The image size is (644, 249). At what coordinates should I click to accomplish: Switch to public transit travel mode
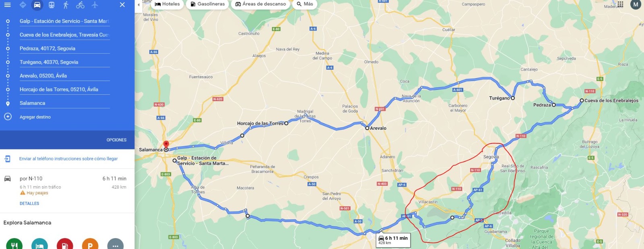click(52, 5)
